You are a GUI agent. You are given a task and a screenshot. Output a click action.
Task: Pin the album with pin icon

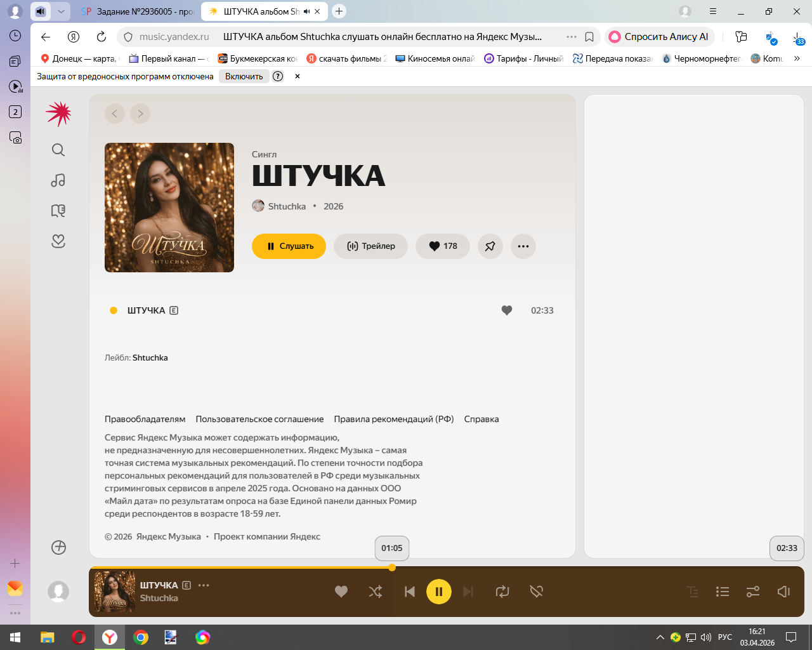coord(490,246)
